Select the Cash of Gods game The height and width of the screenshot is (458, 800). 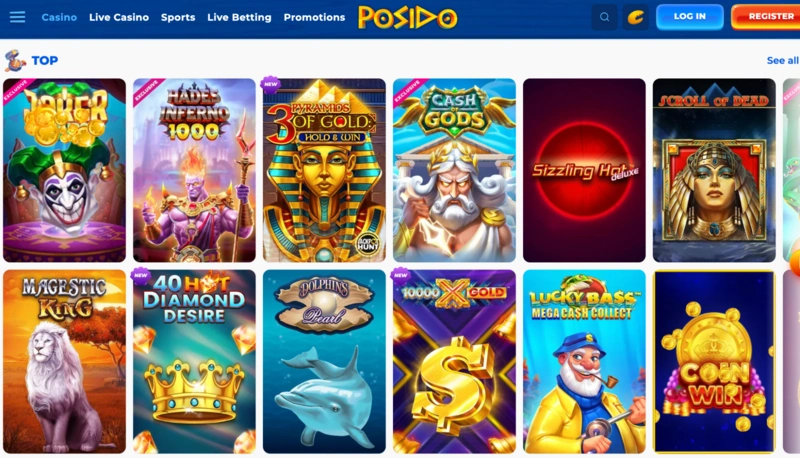(x=454, y=170)
